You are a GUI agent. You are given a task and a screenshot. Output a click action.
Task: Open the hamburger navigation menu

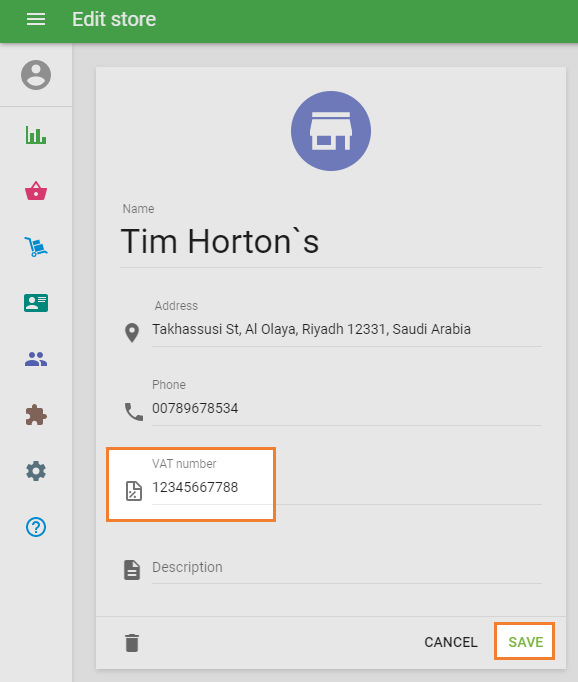(x=36, y=19)
